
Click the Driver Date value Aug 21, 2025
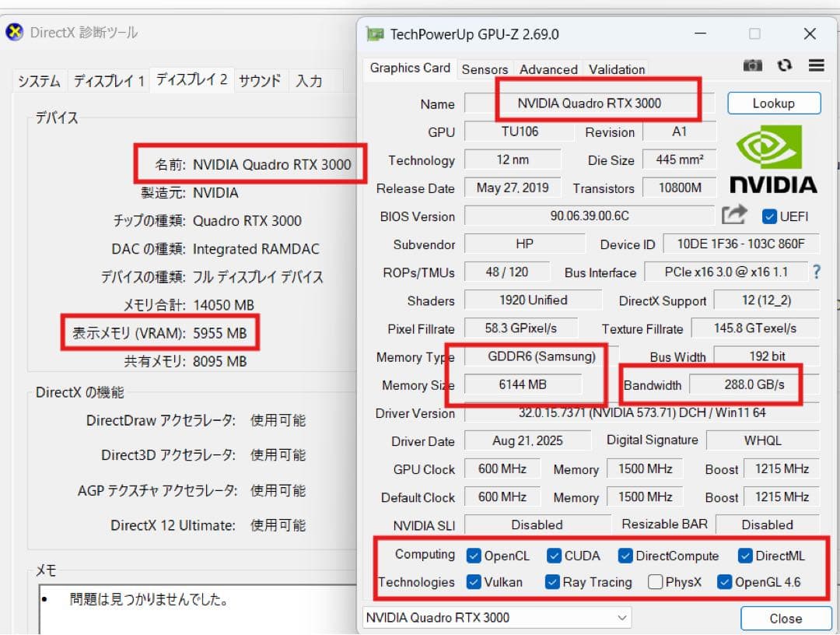coord(527,440)
